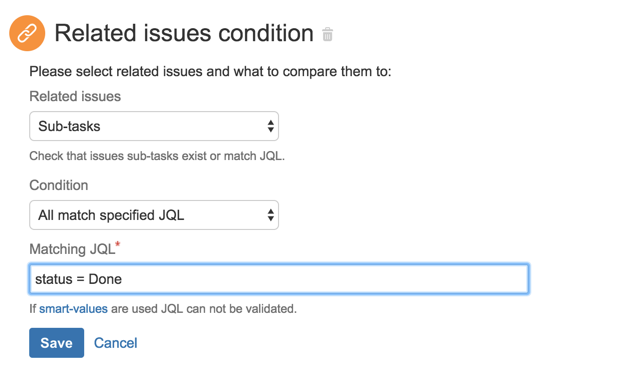Open the 'All match specified JQL' dropdown
The image size is (635, 389).
(154, 215)
